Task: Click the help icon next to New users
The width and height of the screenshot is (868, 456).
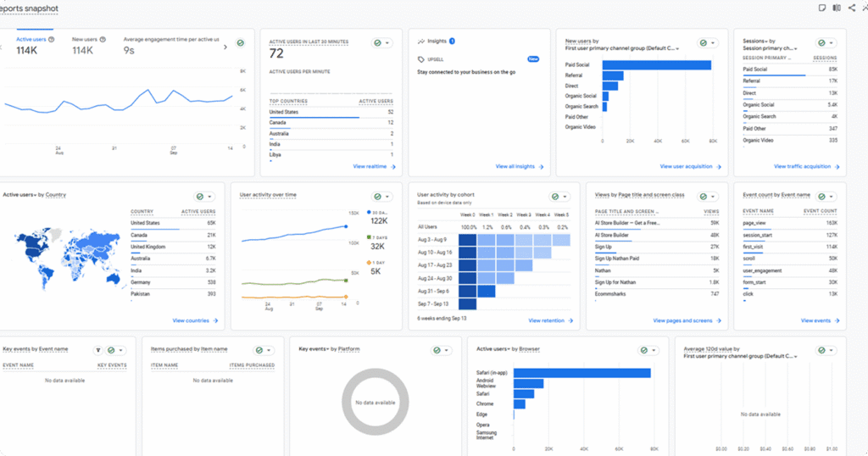Action: pos(103,39)
